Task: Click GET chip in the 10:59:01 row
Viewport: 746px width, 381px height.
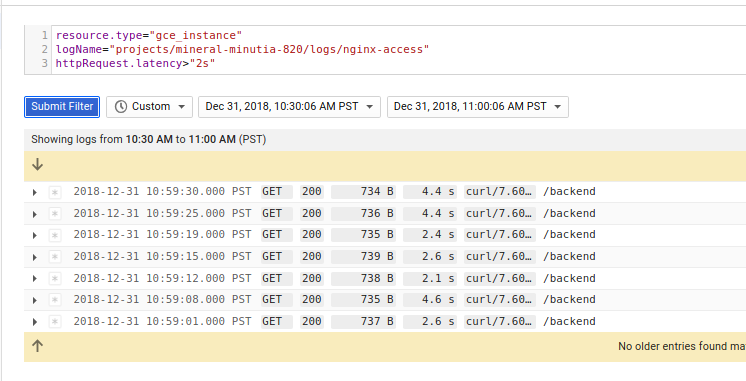Action: pyautogui.click(x=276, y=322)
